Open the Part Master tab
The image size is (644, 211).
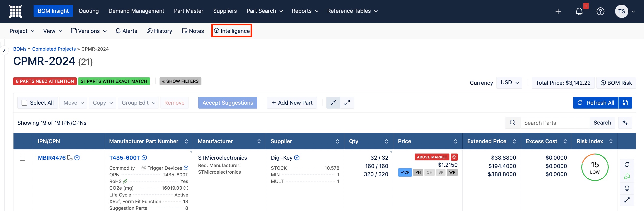tap(188, 11)
